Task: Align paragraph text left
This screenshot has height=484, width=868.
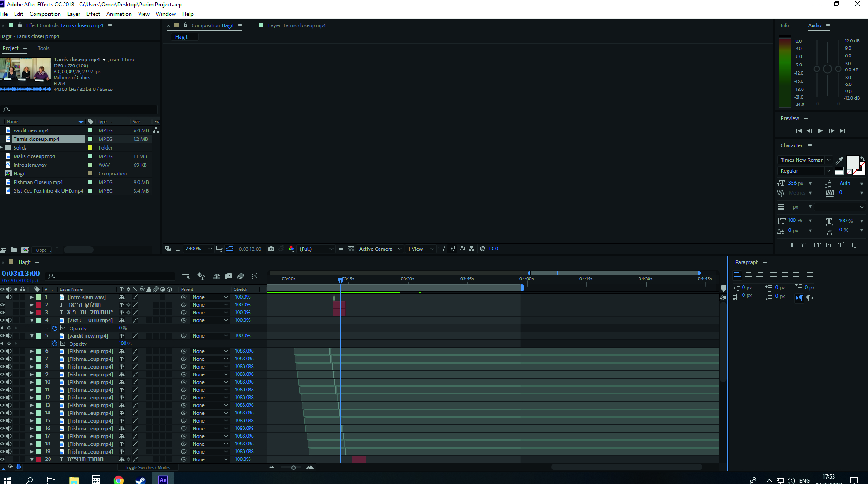Action: click(x=737, y=275)
